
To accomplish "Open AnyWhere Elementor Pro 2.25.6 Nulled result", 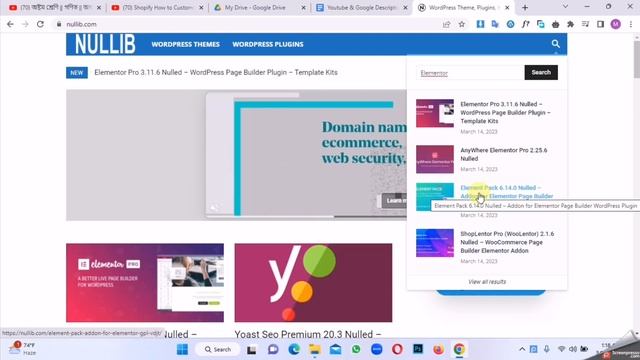I will [504, 154].
